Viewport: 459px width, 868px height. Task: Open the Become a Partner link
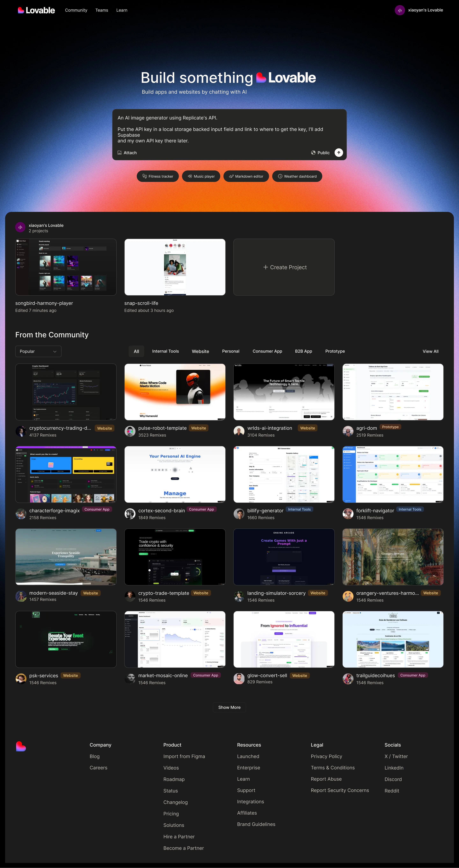click(184, 848)
